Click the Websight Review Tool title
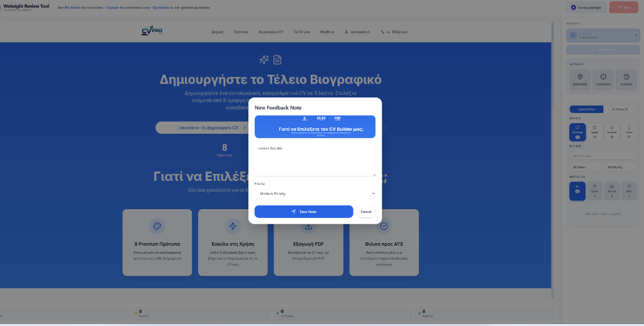The height and width of the screenshot is (326, 644). (26, 6)
